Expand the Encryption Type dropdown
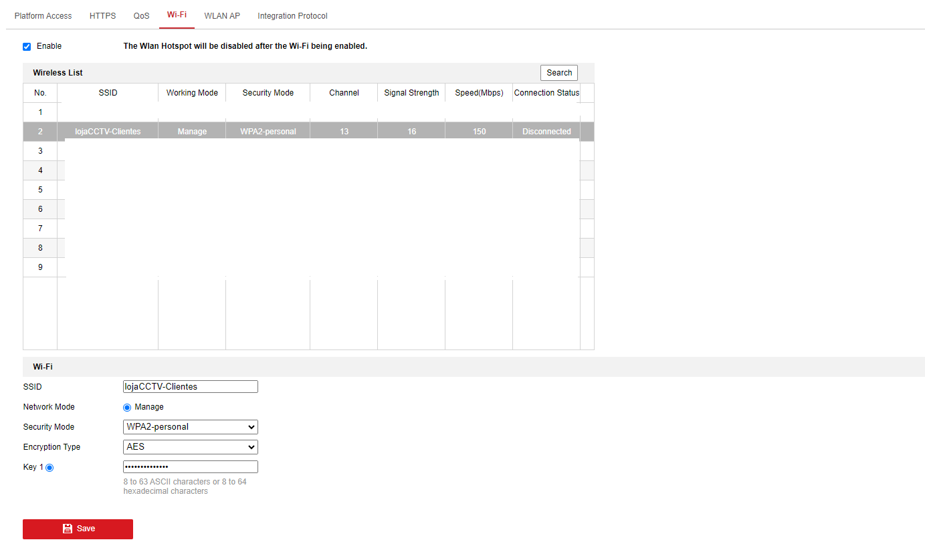Image resolution: width=925 pixels, height=560 pixels. coord(191,447)
